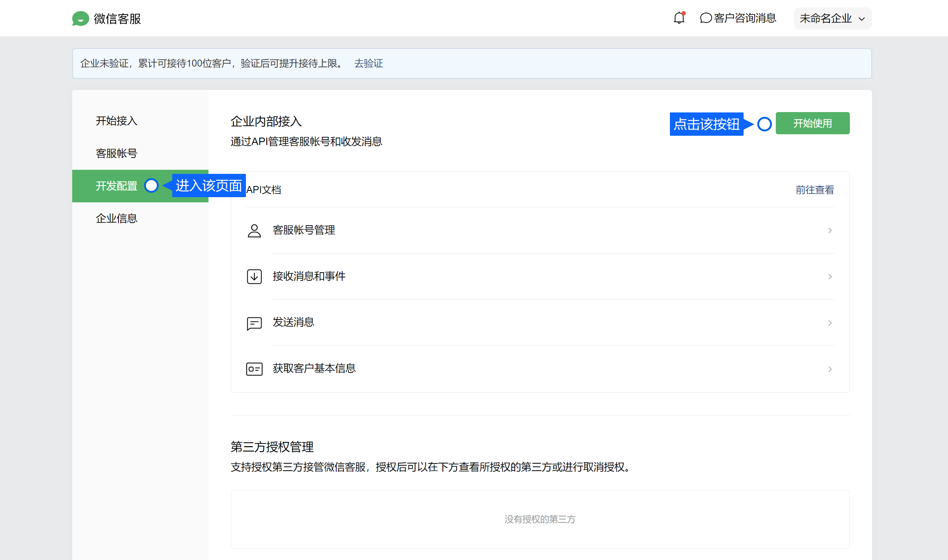Screen dimensions: 948x560
Task: Expand the 获取客户基本信息 row chevron
Action: click(x=830, y=369)
